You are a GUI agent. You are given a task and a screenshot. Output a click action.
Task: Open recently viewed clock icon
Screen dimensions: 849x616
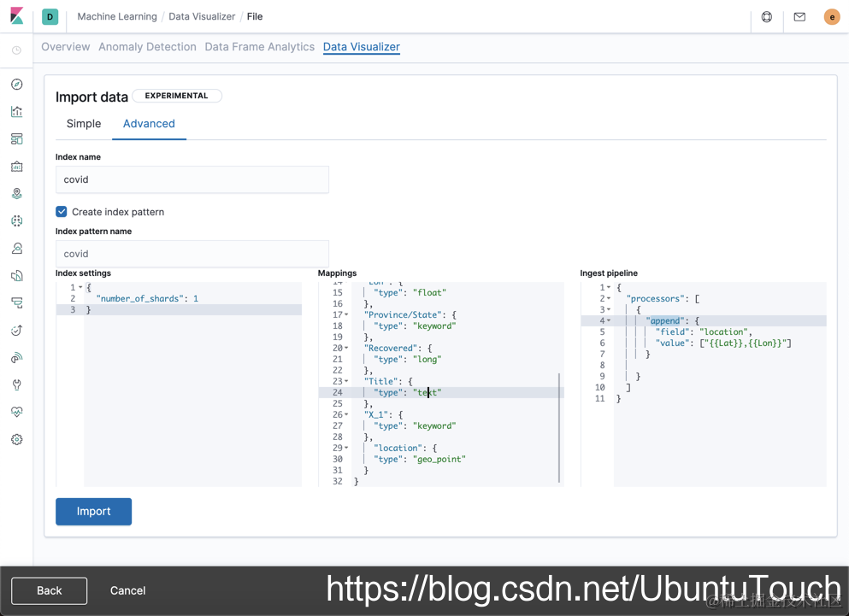pos(17,50)
